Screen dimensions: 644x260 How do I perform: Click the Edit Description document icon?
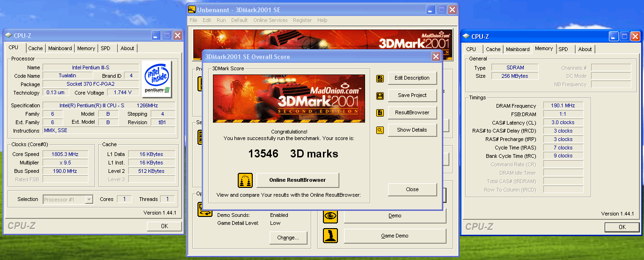380,78
